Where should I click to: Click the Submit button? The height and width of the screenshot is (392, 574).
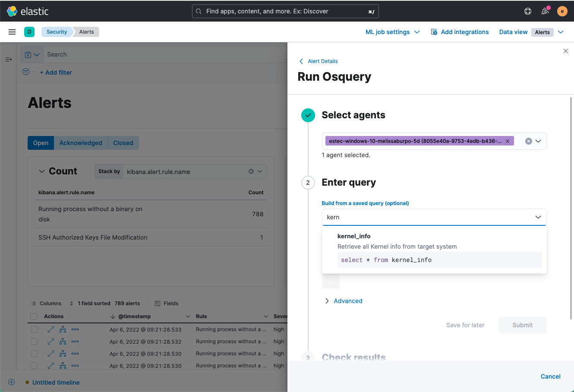coord(522,325)
